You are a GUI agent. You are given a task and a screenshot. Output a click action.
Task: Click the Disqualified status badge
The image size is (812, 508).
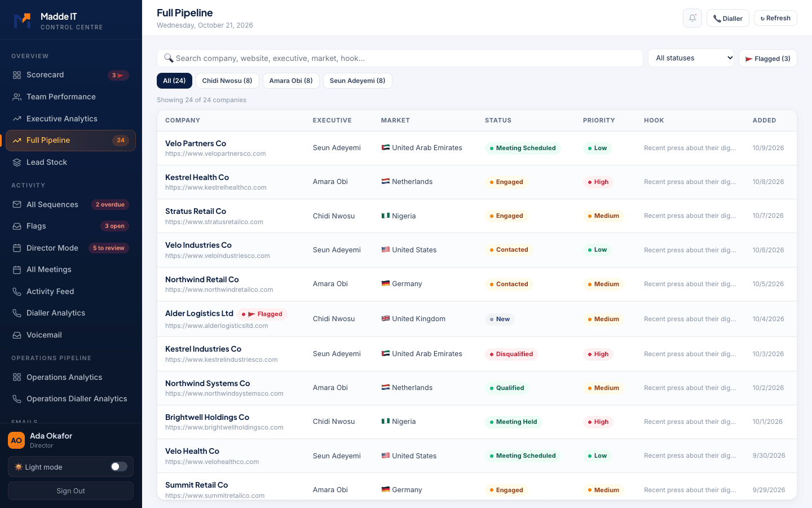click(511, 354)
